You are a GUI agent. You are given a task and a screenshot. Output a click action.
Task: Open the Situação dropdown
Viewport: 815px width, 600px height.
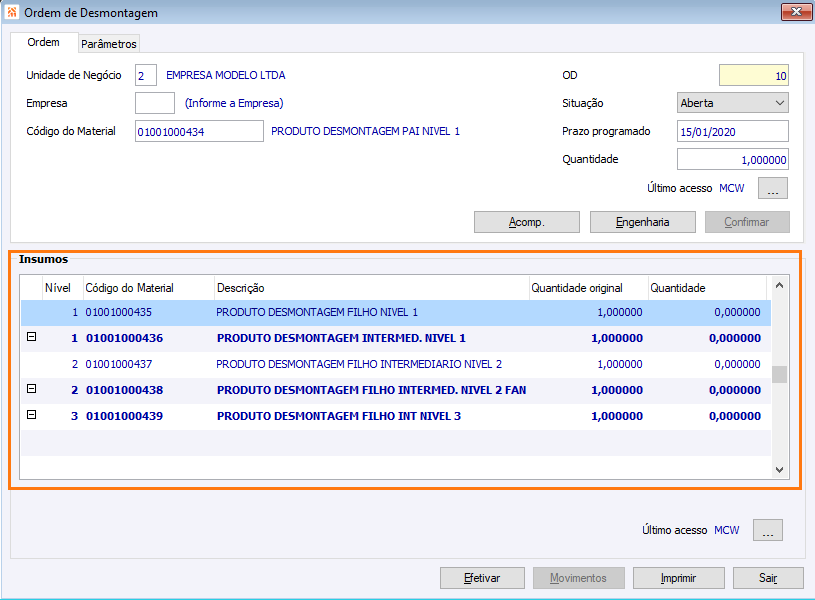pos(733,103)
